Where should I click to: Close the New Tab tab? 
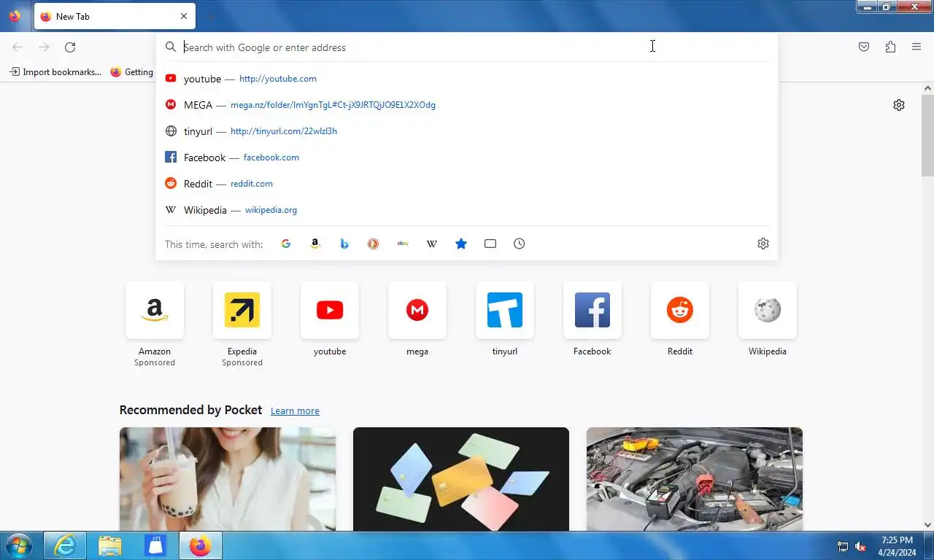coord(183,16)
